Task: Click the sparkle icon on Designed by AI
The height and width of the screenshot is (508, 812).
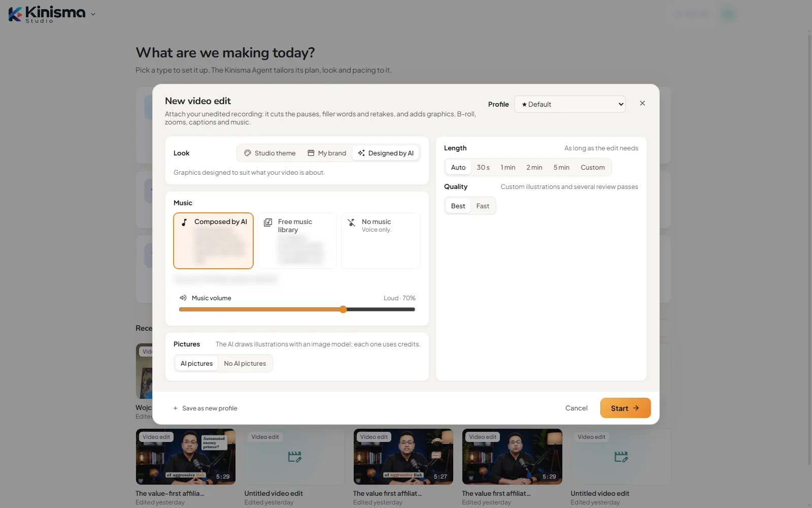Action: (x=361, y=153)
